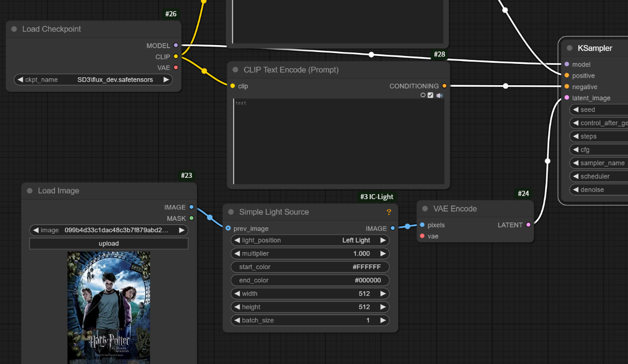The width and height of the screenshot is (628, 364).
Task: Click the KSampler node collapse dot
Action: click(570, 48)
